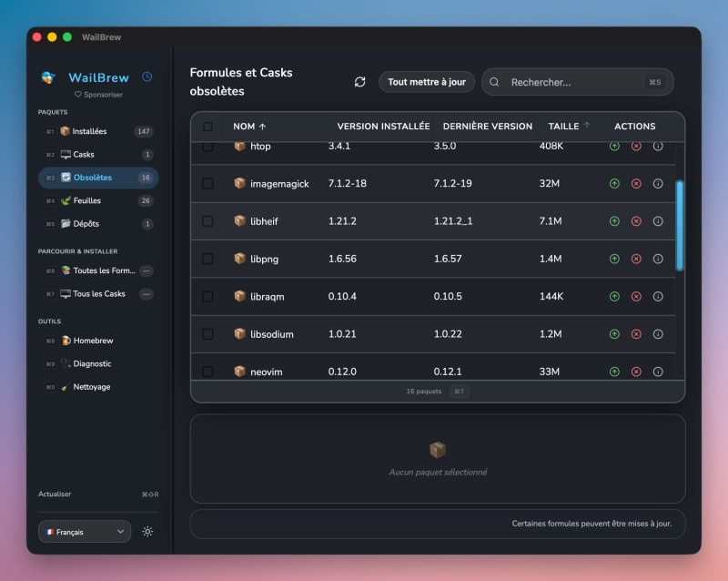The height and width of the screenshot is (581, 728).
Task: Toggle light theme with sun icon
Action: (x=147, y=531)
